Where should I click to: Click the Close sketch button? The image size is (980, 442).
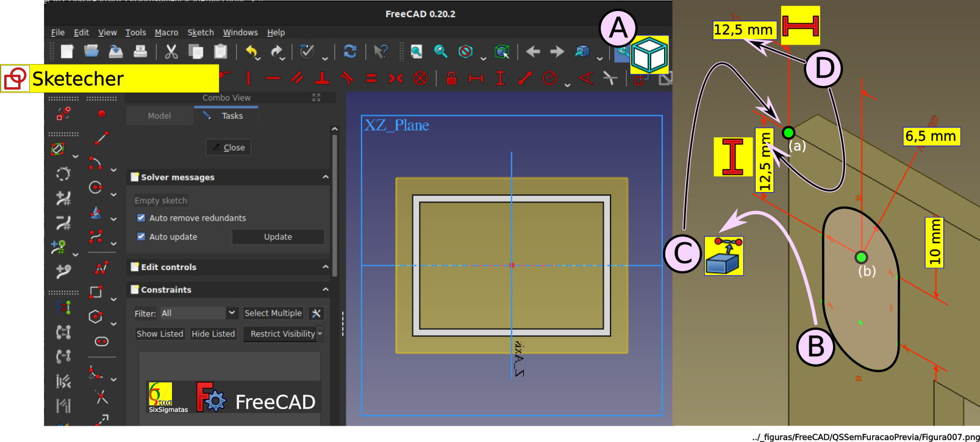pos(229,148)
